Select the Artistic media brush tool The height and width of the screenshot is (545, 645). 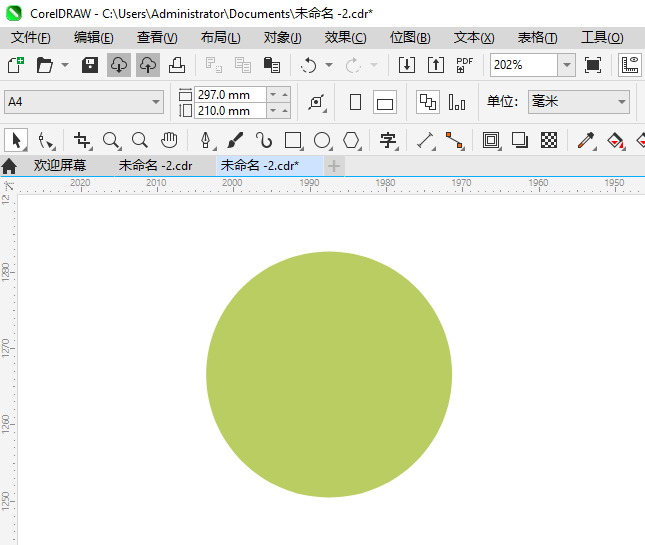click(235, 140)
